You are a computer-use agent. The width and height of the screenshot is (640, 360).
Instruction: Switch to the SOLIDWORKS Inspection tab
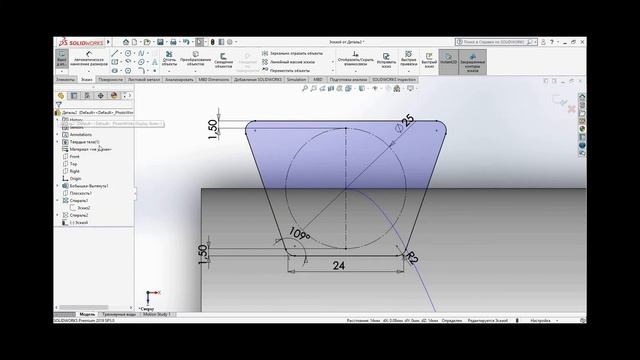point(394,80)
